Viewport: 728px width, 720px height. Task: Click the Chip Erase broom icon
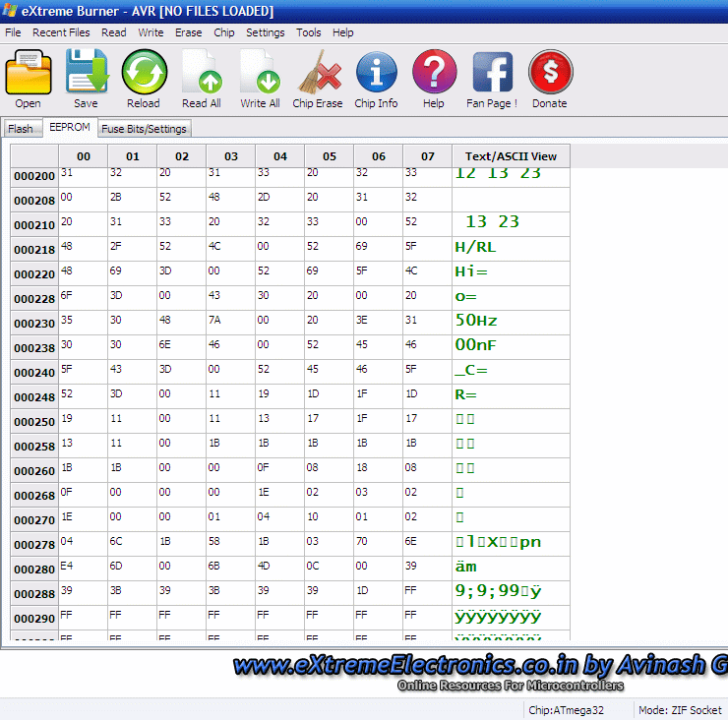pyautogui.click(x=318, y=74)
